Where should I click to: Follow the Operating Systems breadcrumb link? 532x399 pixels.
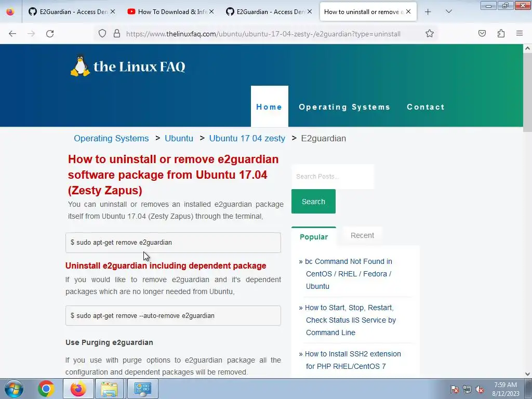[x=111, y=138]
